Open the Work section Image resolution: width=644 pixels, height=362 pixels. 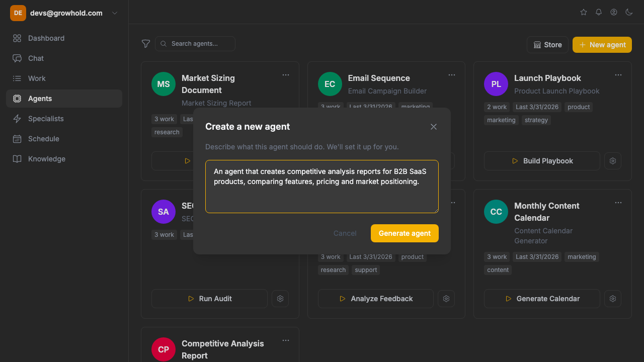click(x=18, y=78)
